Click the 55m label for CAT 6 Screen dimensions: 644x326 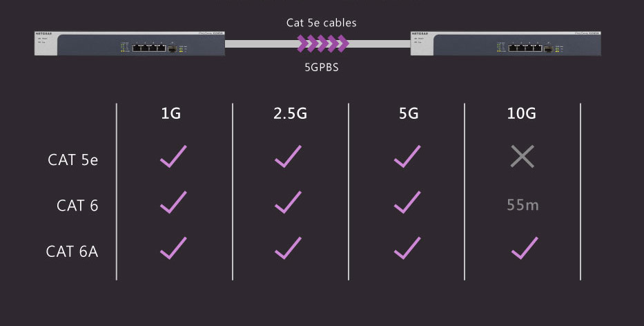tap(523, 204)
